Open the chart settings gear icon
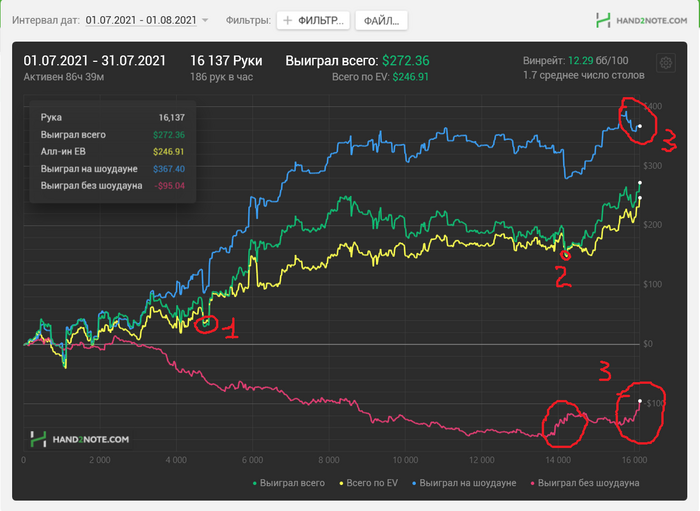This screenshot has width=700, height=511. [666, 63]
